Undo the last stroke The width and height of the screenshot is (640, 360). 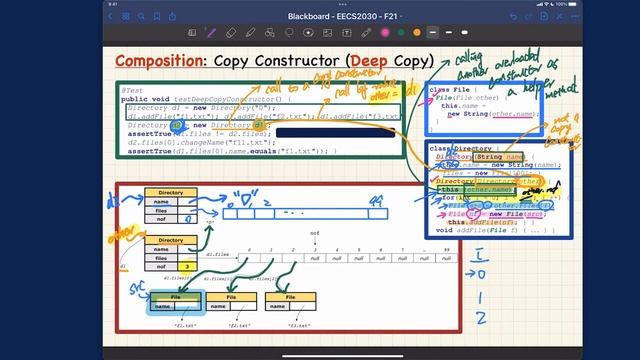click(513, 16)
